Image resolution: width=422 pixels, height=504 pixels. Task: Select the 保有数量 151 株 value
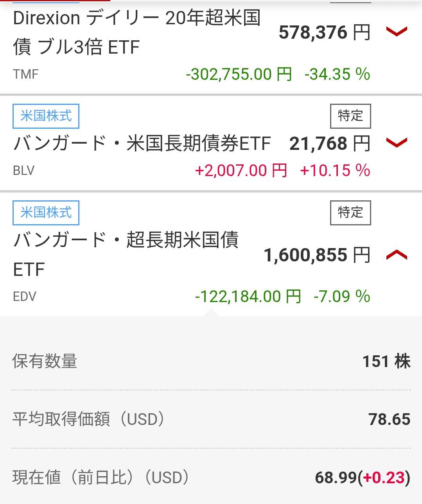coord(386,361)
